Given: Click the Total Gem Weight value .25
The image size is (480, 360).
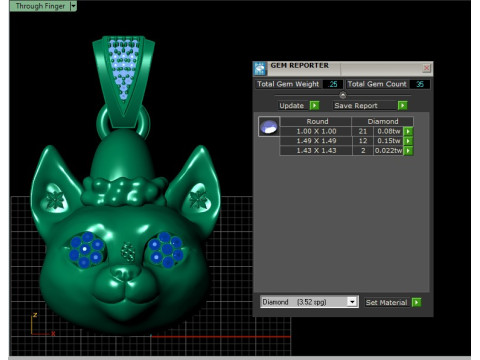Looking at the screenshot, I should coord(333,84).
